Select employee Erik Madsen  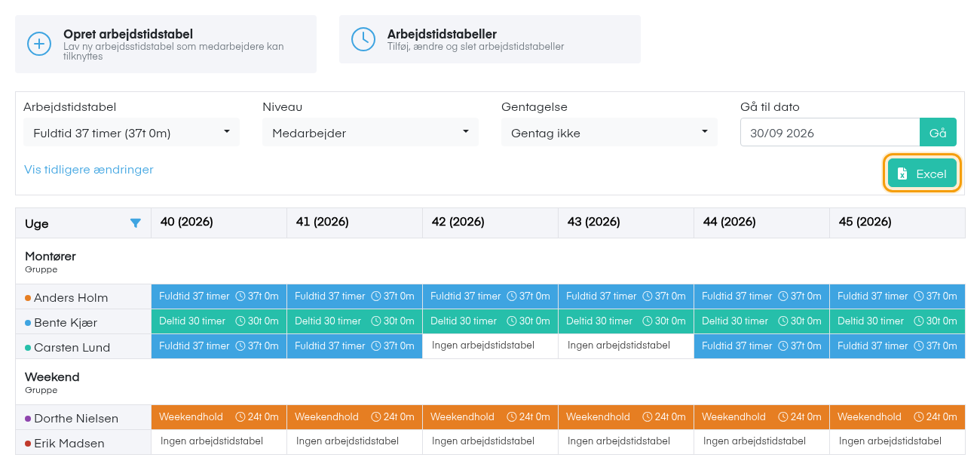(69, 443)
